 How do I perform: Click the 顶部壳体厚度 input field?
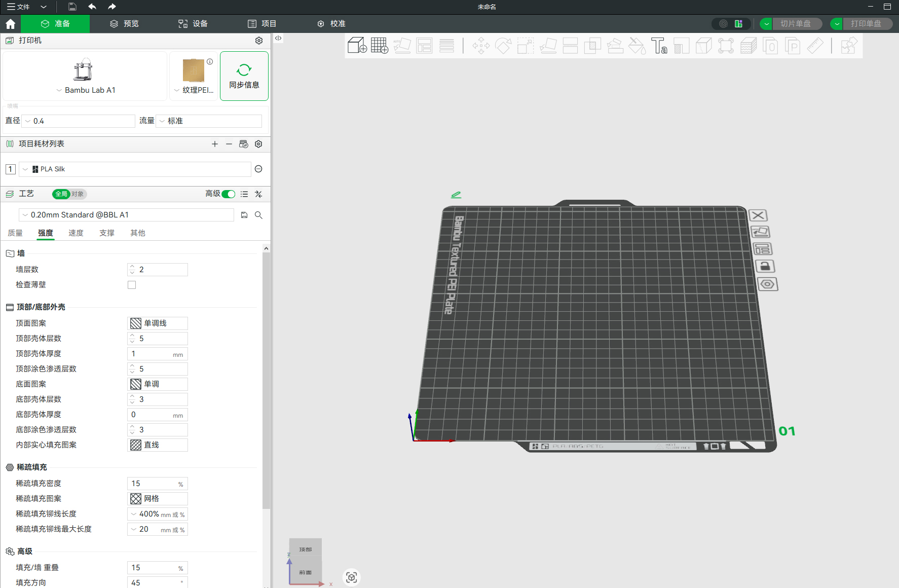(x=158, y=354)
